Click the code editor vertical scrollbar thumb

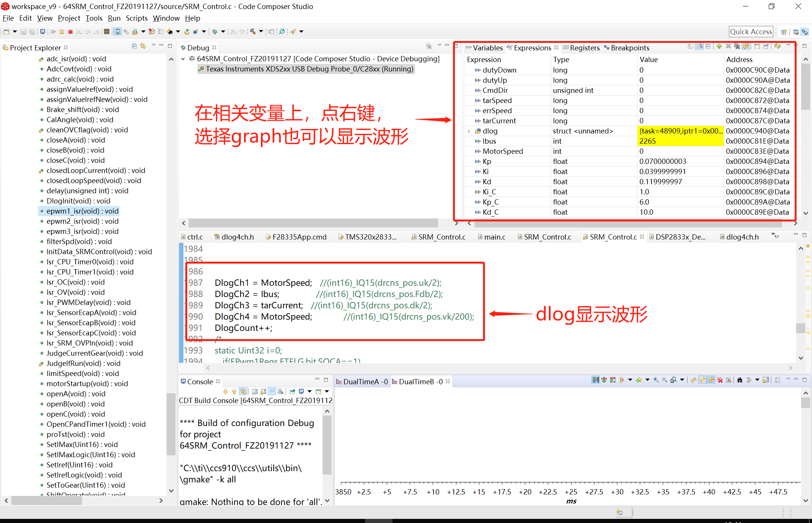[x=800, y=328]
